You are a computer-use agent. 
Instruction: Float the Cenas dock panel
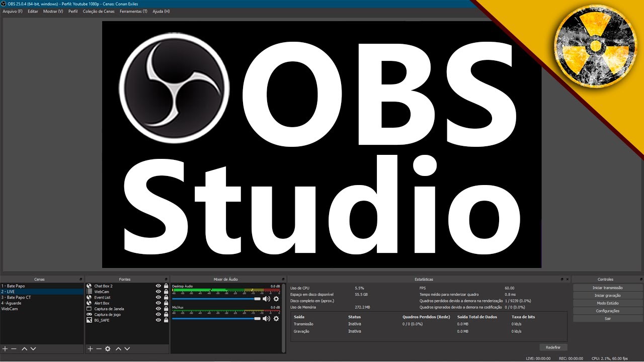pos(80,279)
